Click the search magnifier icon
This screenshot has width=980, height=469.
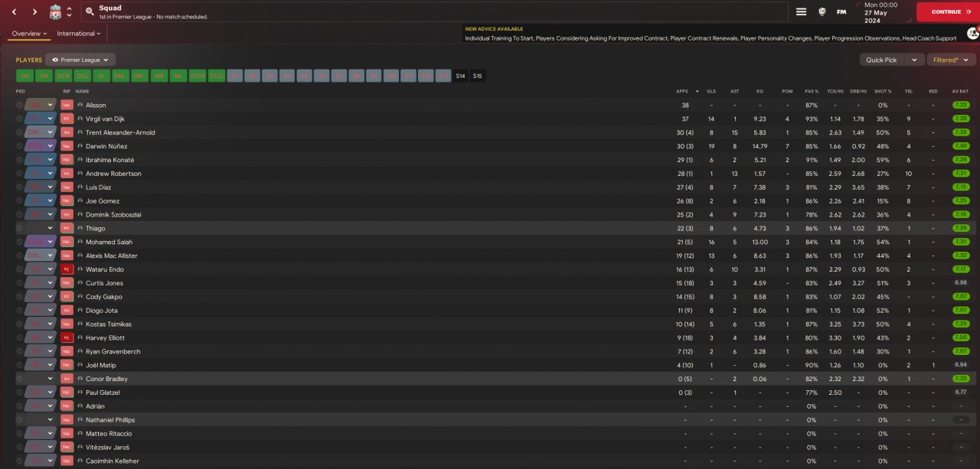click(x=90, y=12)
